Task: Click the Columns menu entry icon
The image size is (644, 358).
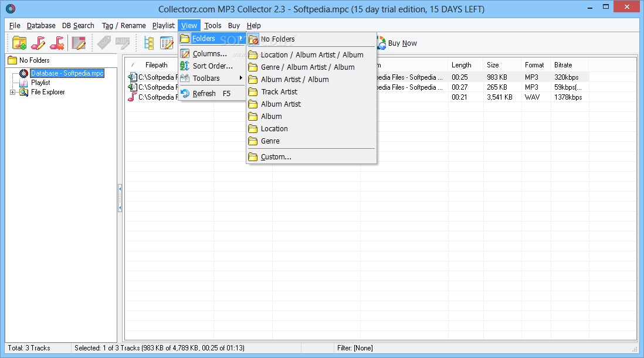Action: [x=185, y=54]
